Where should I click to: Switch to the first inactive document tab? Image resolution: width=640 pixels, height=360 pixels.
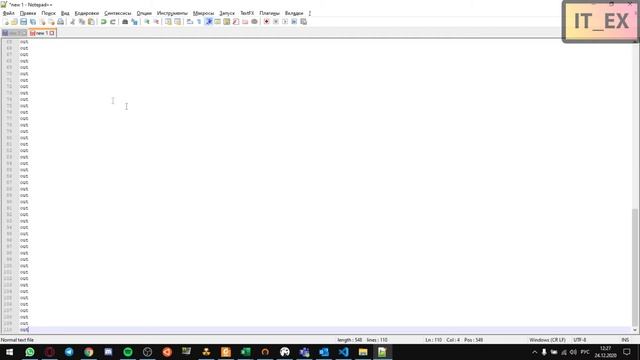coord(14,33)
